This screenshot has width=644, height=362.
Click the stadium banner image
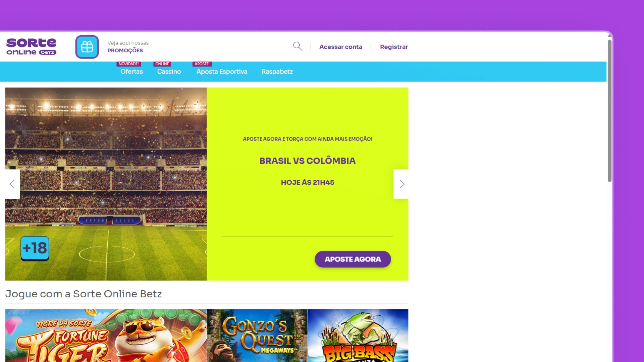(x=106, y=184)
